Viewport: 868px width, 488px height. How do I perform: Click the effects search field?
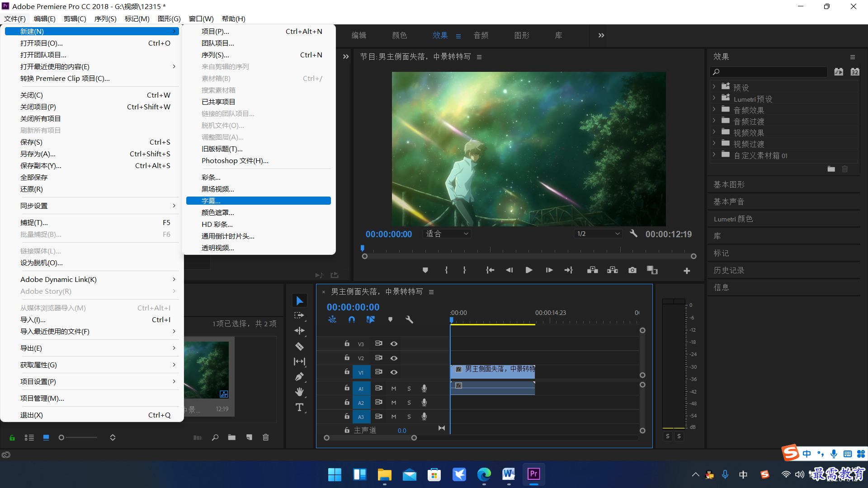(x=769, y=72)
